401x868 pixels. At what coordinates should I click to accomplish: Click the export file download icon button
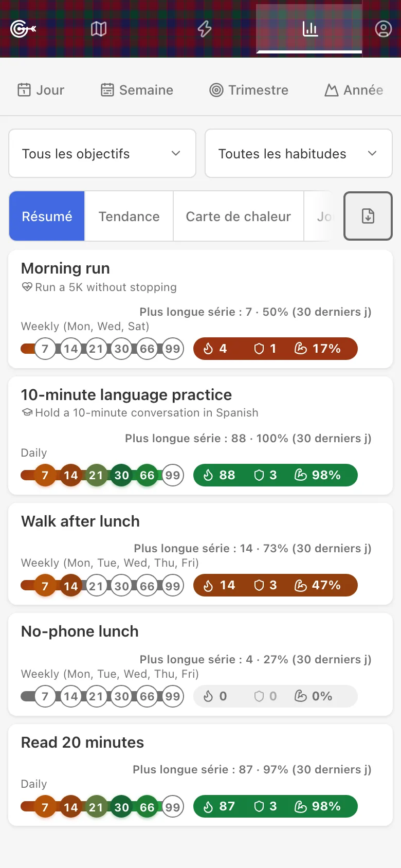pyautogui.click(x=368, y=216)
